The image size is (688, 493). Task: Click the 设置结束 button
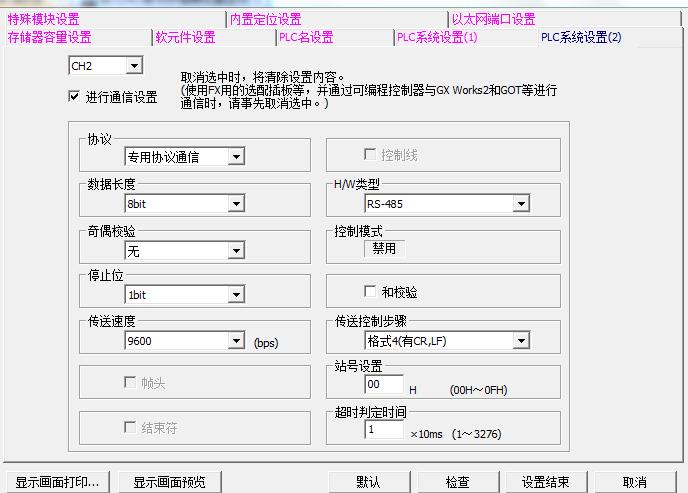545,482
